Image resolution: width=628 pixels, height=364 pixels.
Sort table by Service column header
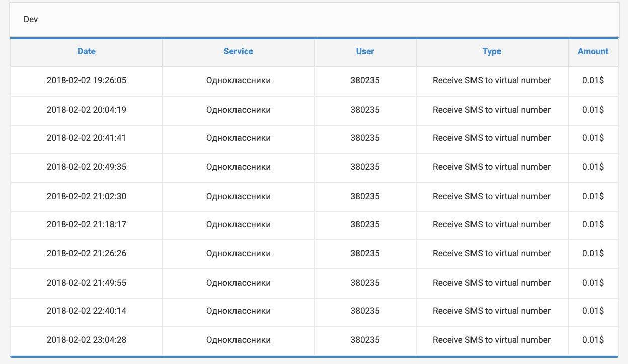coord(239,51)
